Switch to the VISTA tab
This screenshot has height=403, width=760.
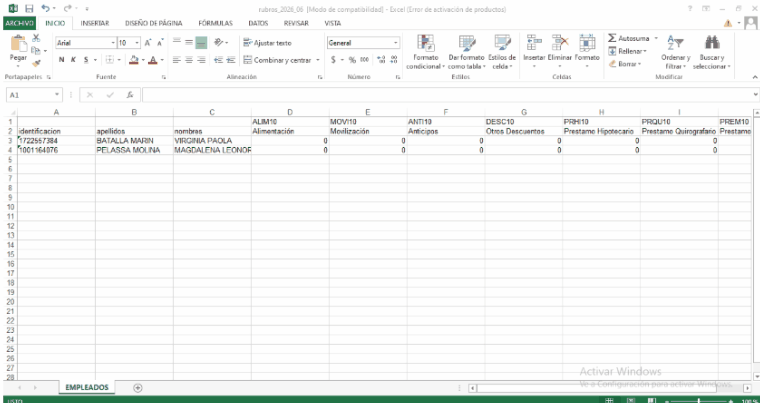click(x=332, y=23)
